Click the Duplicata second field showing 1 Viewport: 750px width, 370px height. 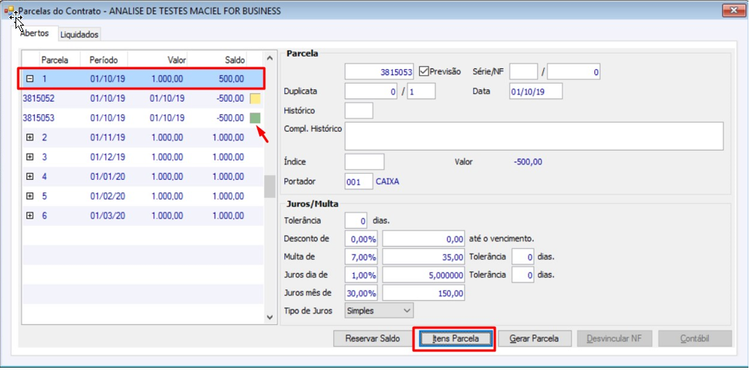(421, 91)
